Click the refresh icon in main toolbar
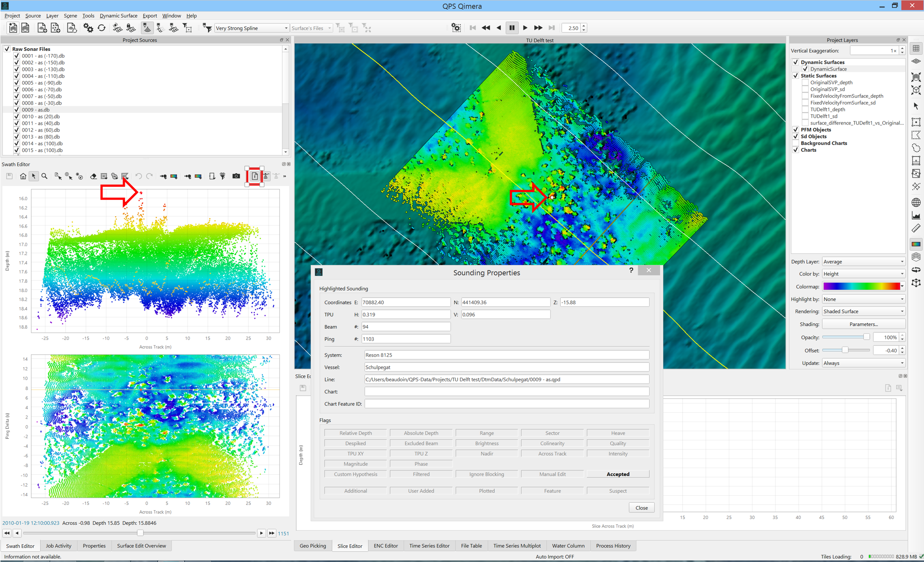Image resolution: width=924 pixels, height=562 pixels. click(x=101, y=28)
